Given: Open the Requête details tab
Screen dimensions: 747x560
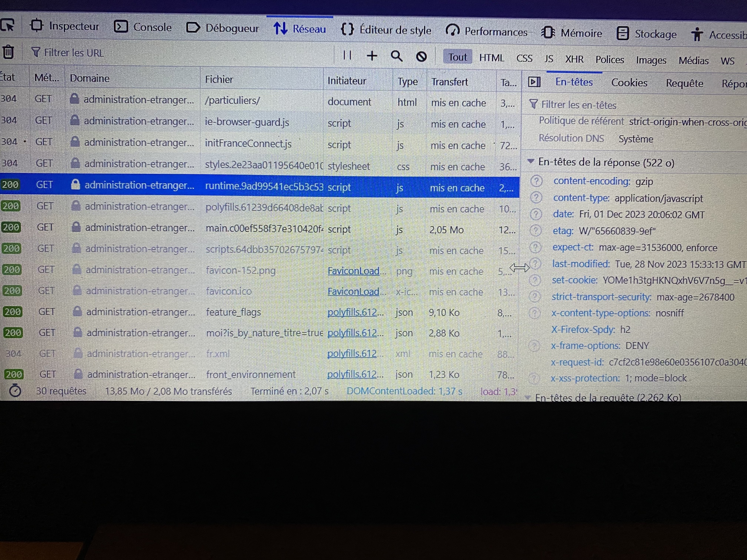Looking at the screenshot, I should (x=684, y=83).
